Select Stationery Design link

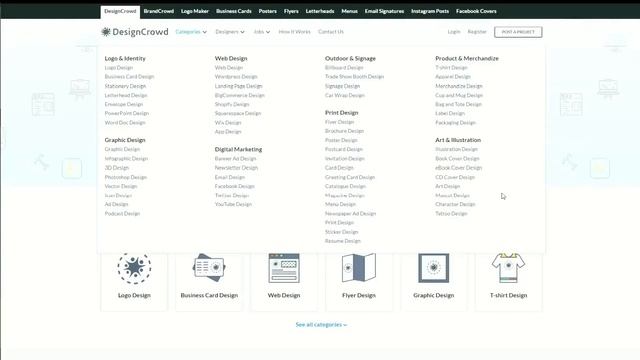(125, 86)
